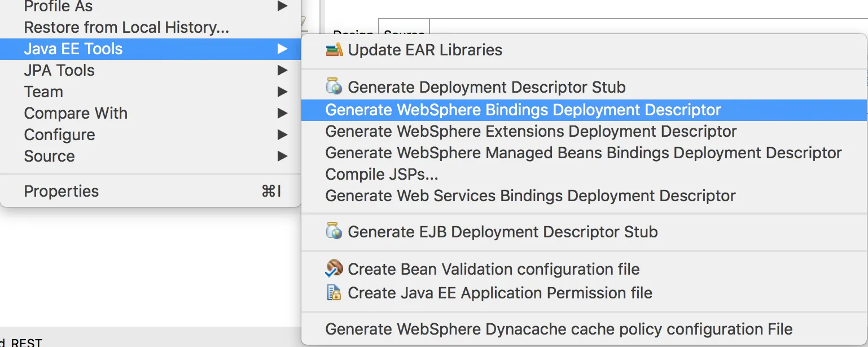Click the Generate Deployment Descriptor Stub icon

tap(334, 87)
